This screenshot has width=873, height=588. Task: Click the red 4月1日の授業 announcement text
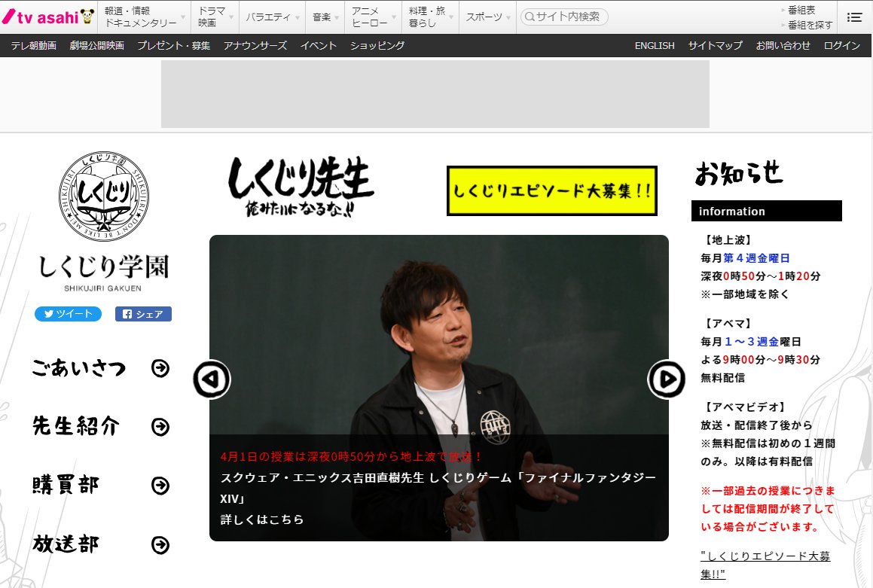[x=351, y=457]
